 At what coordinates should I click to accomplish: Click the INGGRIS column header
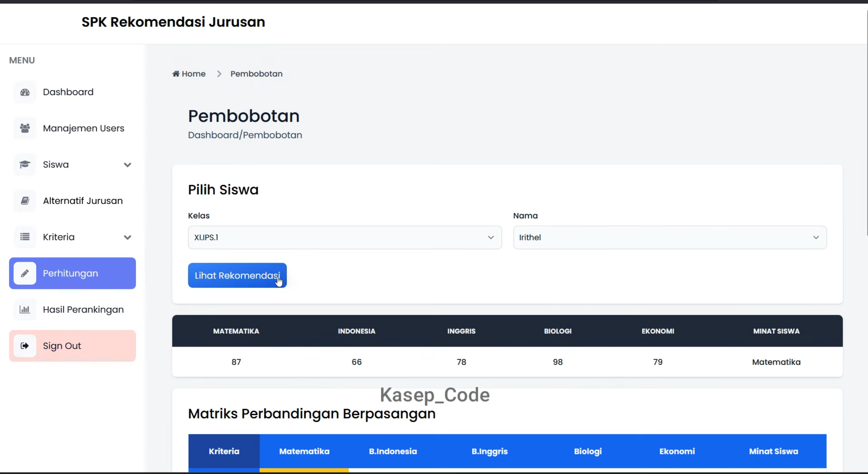click(x=461, y=331)
